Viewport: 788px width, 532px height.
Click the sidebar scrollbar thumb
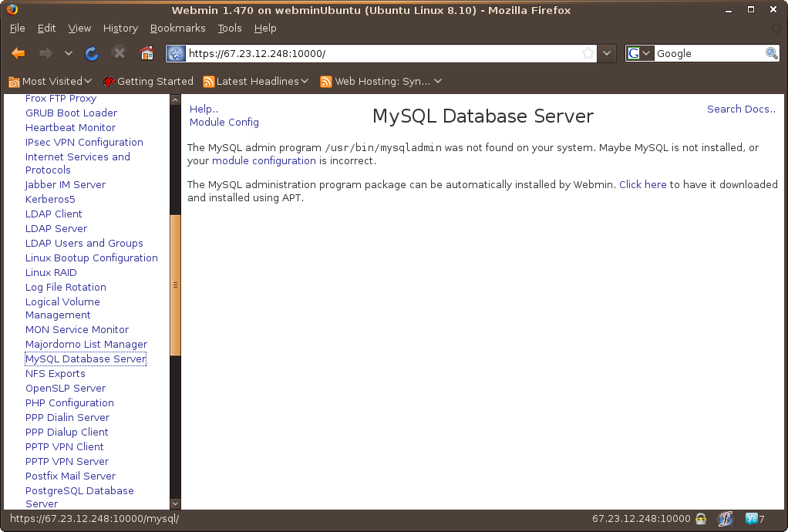click(175, 285)
